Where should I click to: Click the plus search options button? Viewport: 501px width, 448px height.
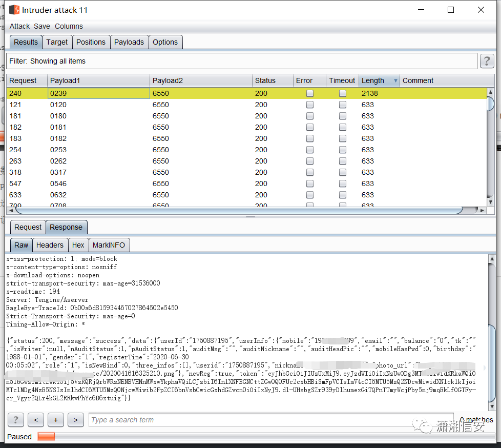point(56,420)
